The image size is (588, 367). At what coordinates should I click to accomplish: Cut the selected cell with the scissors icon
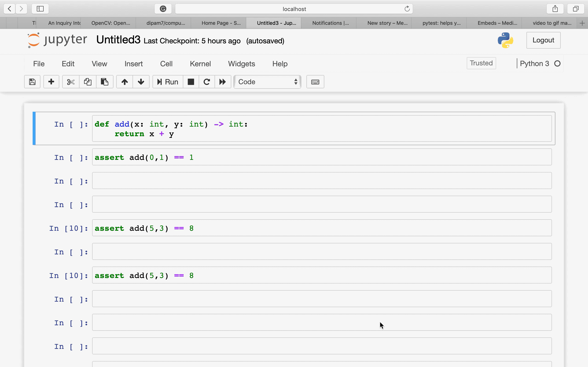(x=70, y=82)
